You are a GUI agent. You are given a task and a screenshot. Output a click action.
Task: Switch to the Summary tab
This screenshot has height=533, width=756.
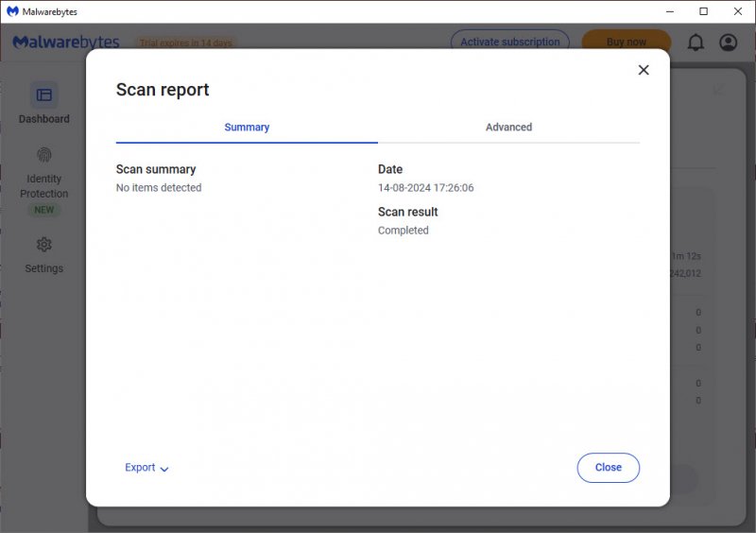point(247,128)
